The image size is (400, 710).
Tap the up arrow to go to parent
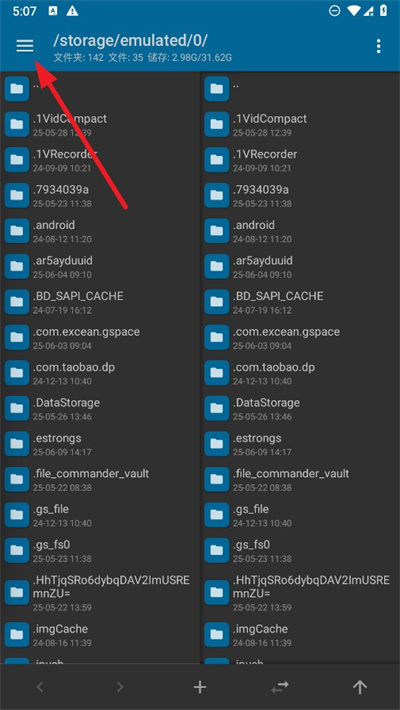pos(360,687)
